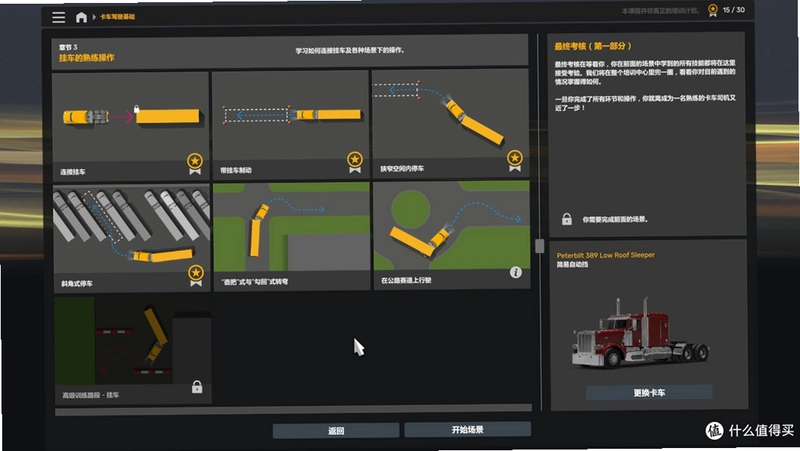
Task: Click the 返回 button
Action: click(336, 431)
